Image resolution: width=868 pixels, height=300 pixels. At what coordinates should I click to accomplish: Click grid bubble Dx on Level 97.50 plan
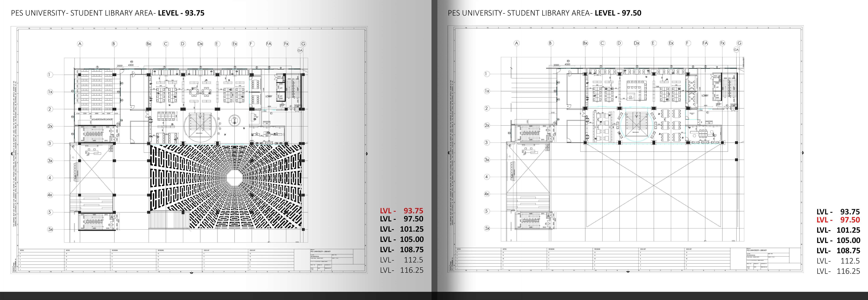click(x=637, y=43)
